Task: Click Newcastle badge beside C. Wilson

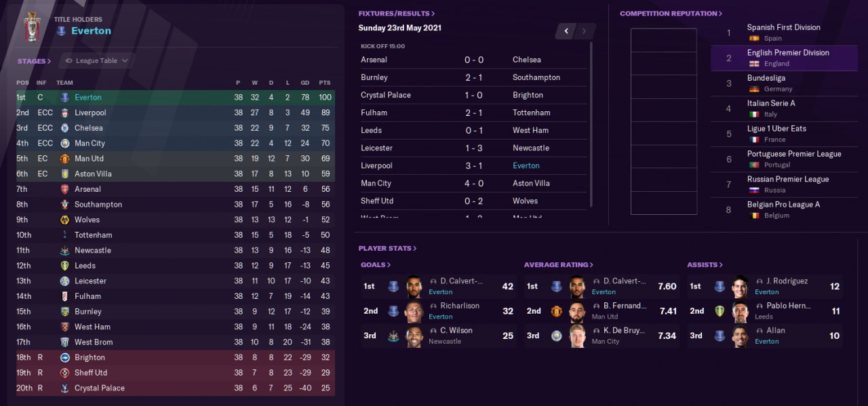Action: pos(393,336)
